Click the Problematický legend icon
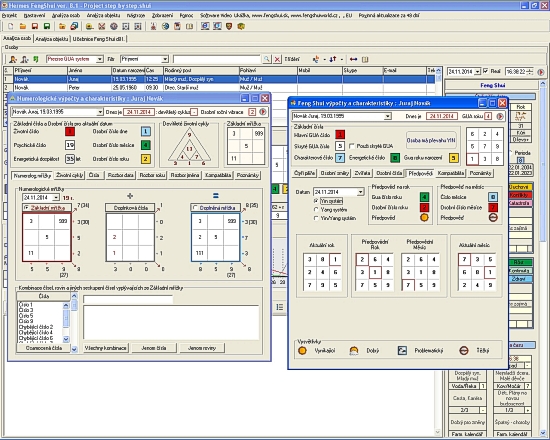Screen dimensions: 550x440 [x=402, y=351]
